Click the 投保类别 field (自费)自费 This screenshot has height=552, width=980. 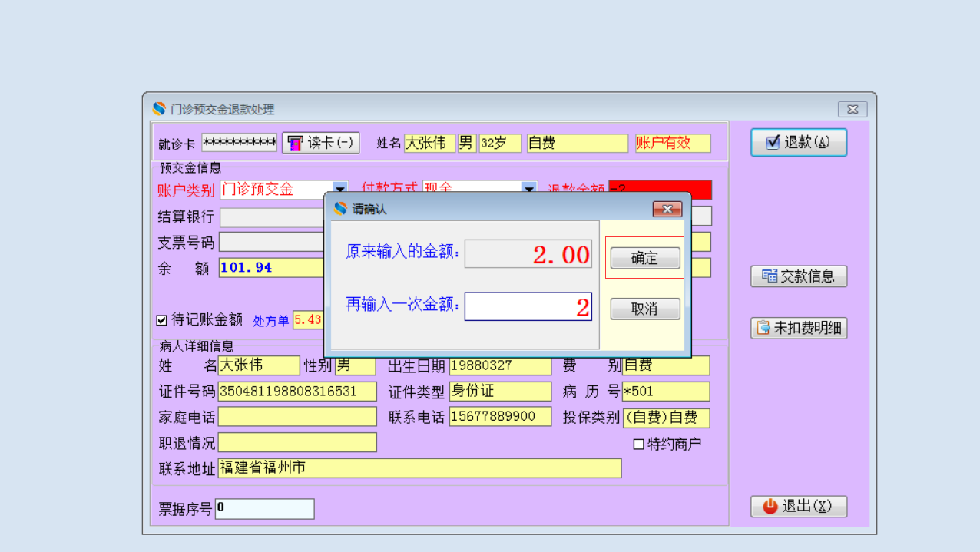666,418
